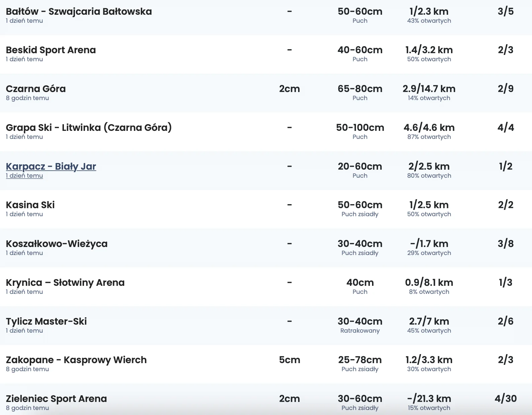Viewport: 532px width, 415px height.
Task: Select the Koszałkowo-Wieżyca resort
Action: coord(57,244)
